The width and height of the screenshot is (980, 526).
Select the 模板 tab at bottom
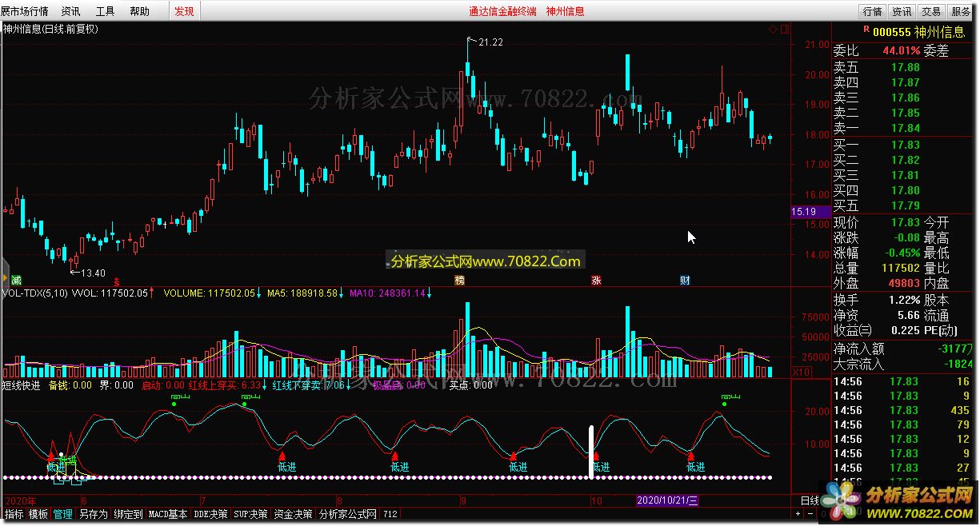click(38, 514)
